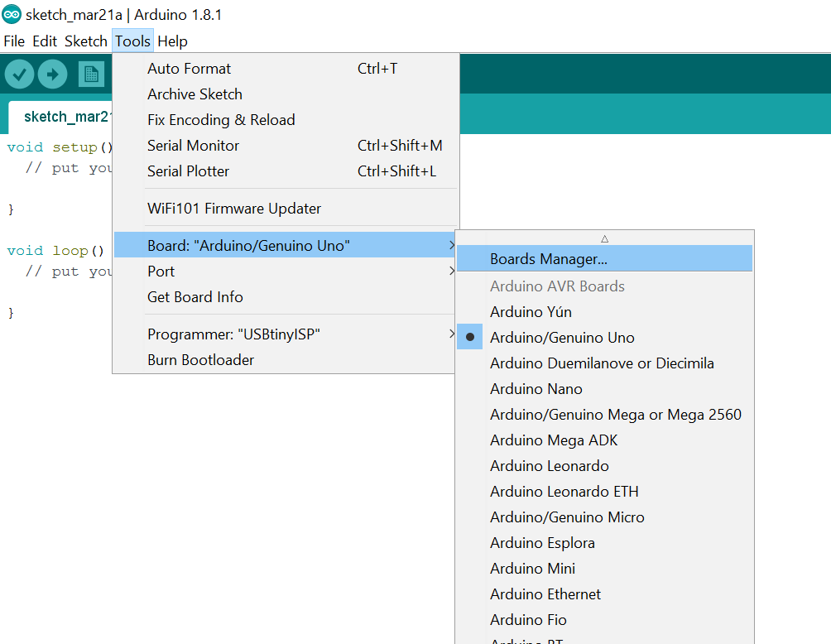Select Arduino Leonardo board
This screenshot has height=644, width=831.
tap(604, 465)
